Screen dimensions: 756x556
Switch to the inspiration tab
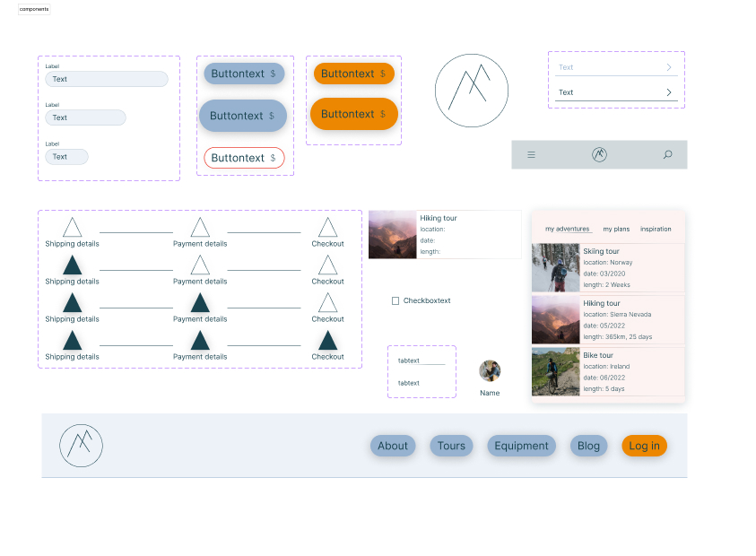click(656, 230)
